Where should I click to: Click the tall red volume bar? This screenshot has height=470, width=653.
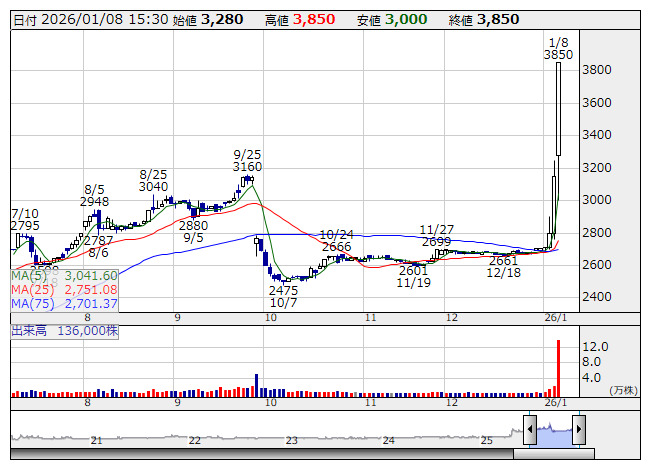[558, 368]
